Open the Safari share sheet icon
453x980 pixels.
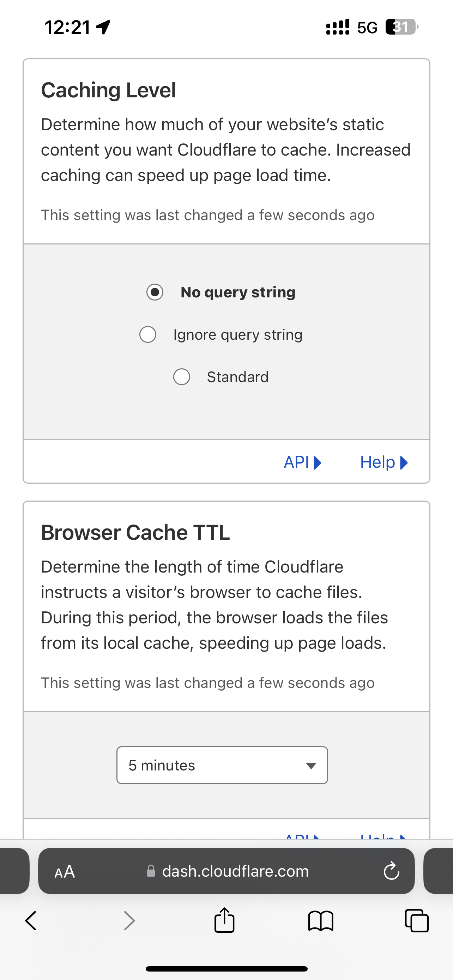click(x=224, y=920)
